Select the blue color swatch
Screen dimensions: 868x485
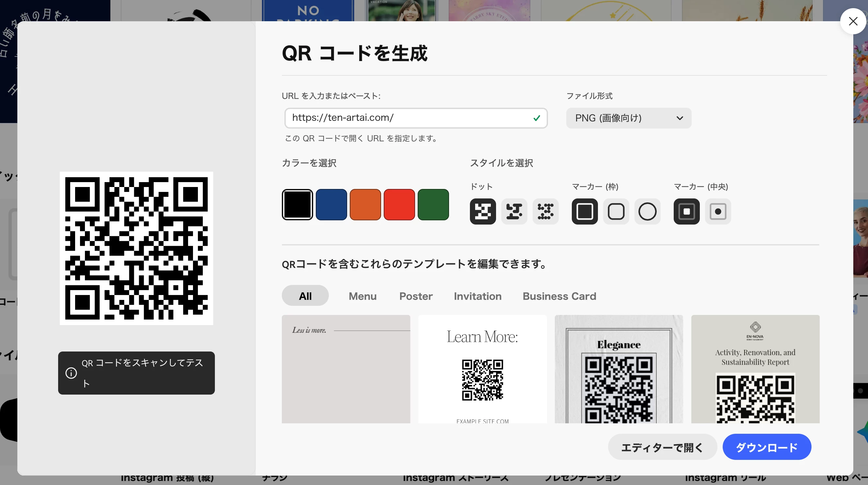[x=331, y=204]
